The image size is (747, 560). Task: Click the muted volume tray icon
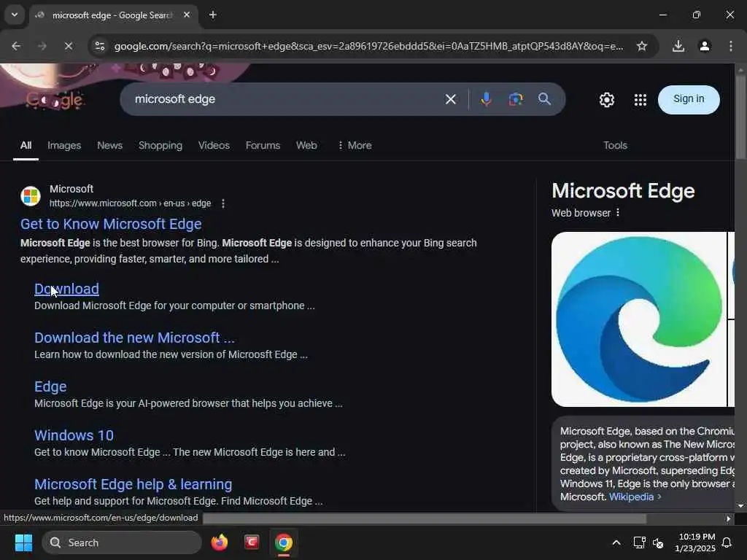tap(658, 542)
